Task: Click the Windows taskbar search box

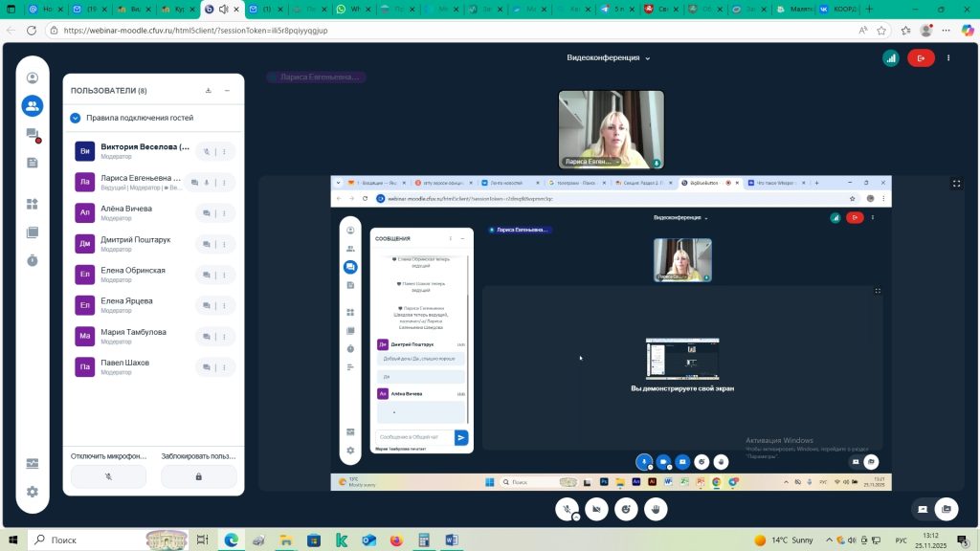Action: pos(86,540)
